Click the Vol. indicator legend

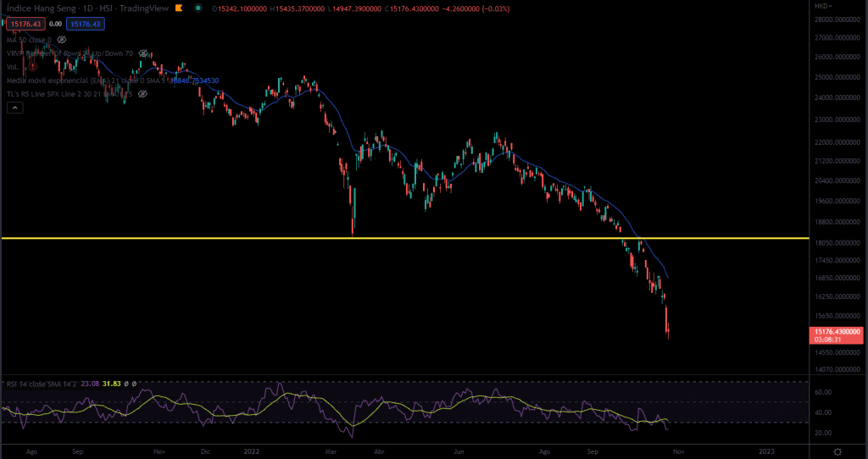click(x=13, y=67)
